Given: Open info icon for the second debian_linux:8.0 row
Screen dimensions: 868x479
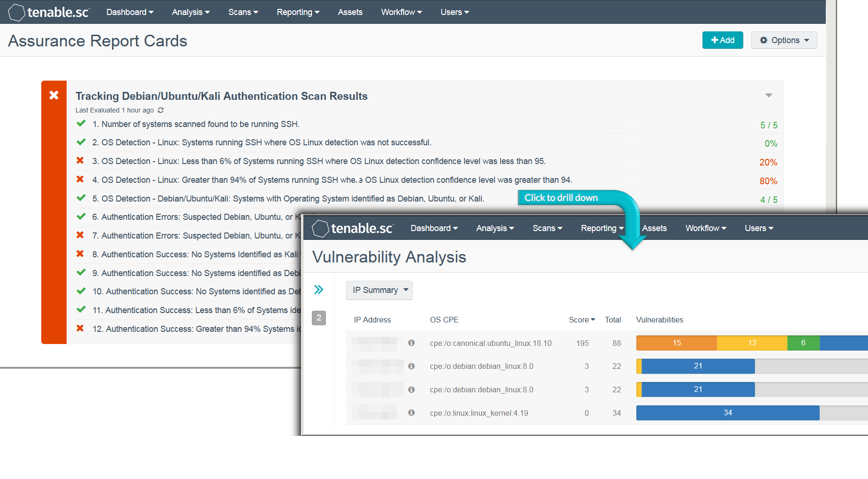Looking at the screenshot, I should click(x=411, y=389).
